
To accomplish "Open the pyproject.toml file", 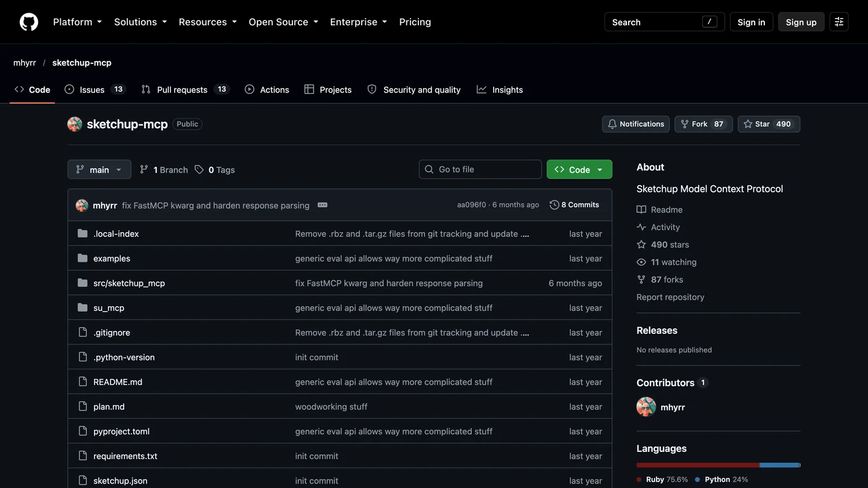I will 121,431.
